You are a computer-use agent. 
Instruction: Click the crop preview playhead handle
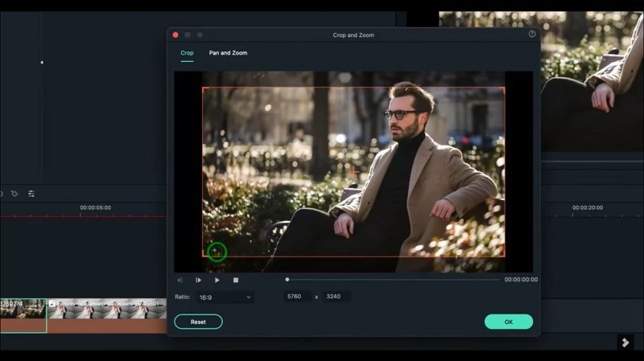[287, 279]
